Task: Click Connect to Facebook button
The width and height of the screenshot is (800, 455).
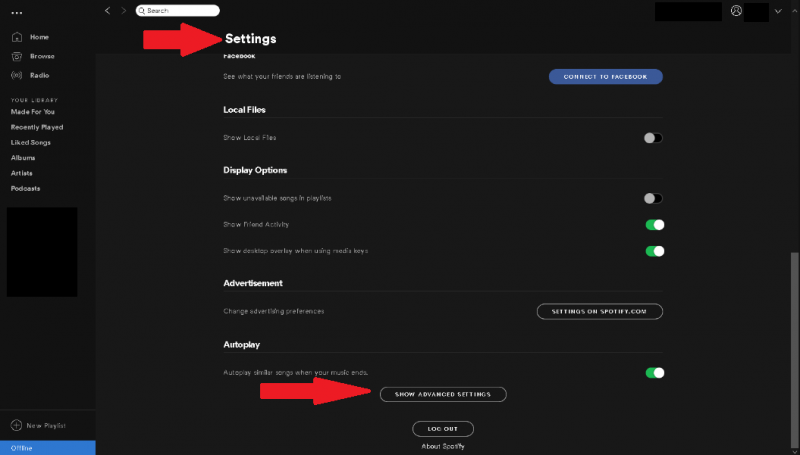Action: (x=606, y=77)
